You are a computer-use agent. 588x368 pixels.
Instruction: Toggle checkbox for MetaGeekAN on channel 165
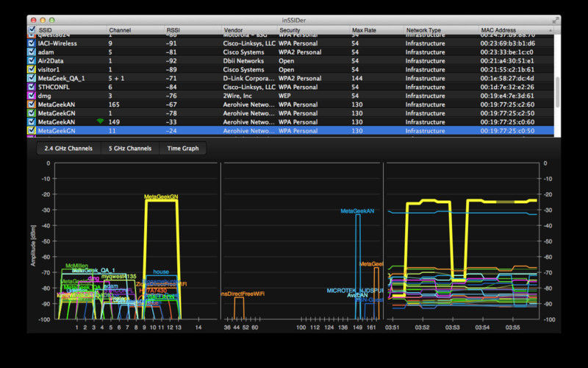click(32, 105)
